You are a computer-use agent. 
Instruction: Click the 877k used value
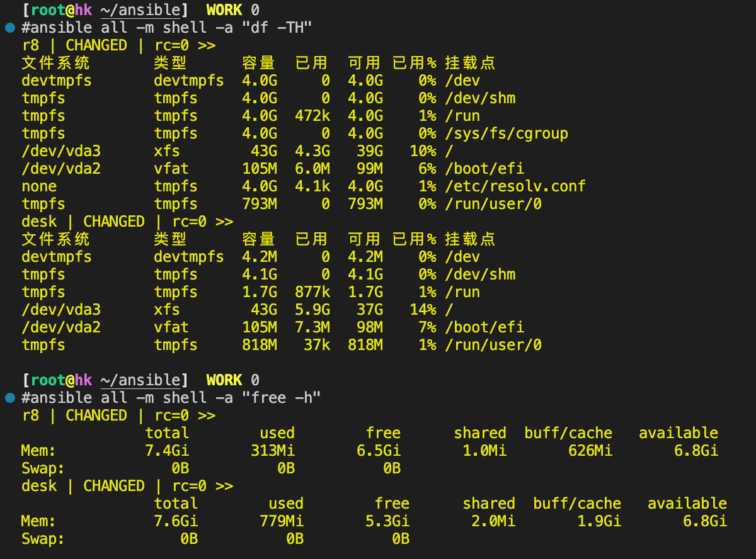point(312,292)
